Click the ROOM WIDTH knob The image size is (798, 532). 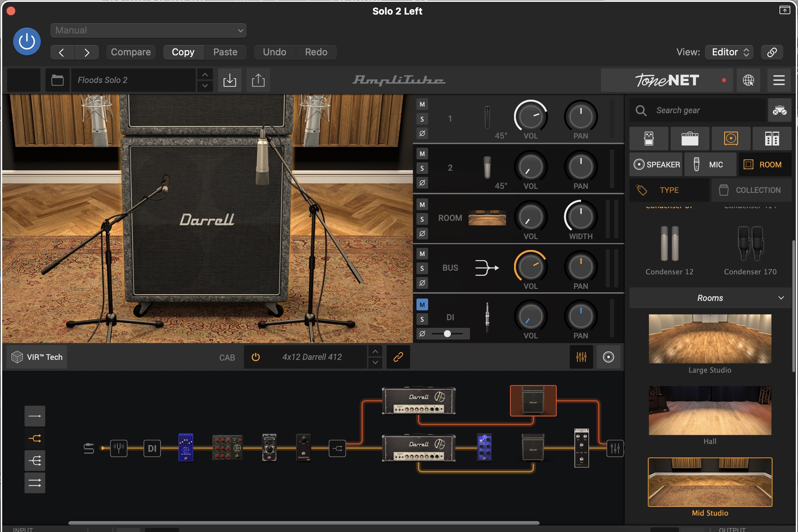pyautogui.click(x=581, y=217)
